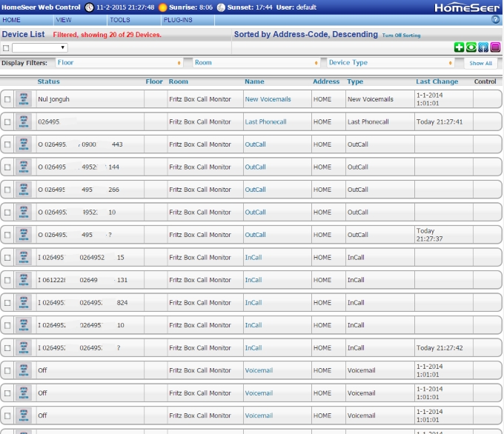This screenshot has width=504, height=434.
Task: Click device icon of InCall row ending 15
Action: pyautogui.click(x=24, y=257)
